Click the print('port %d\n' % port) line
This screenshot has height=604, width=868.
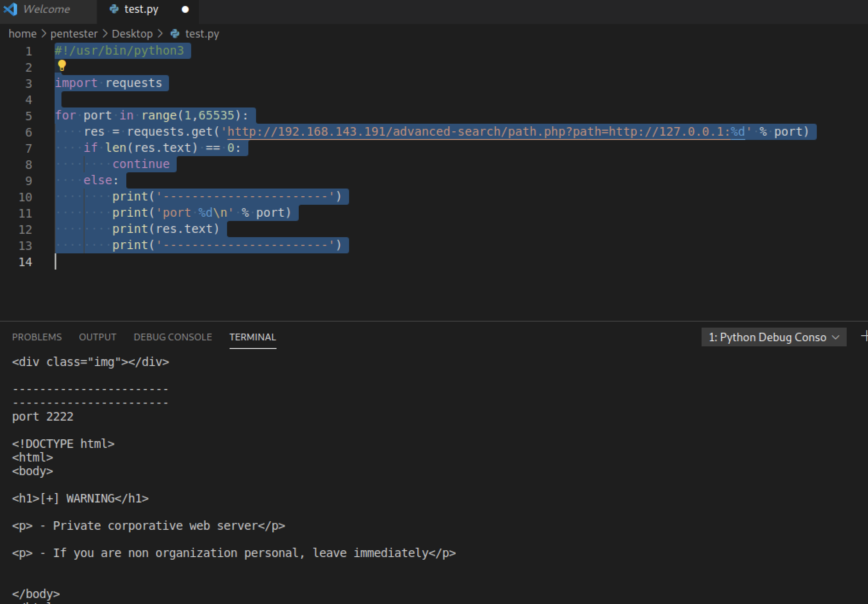(202, 213)
